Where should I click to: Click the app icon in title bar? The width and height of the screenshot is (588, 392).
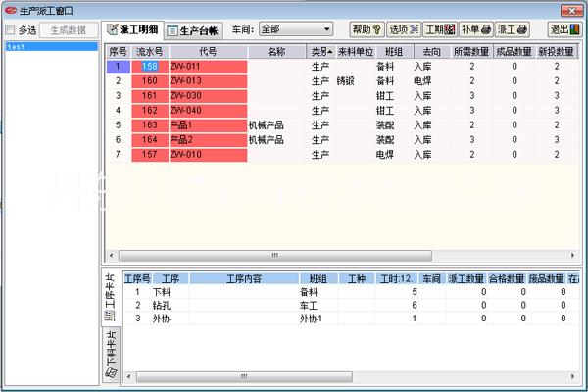click(10, 10)
